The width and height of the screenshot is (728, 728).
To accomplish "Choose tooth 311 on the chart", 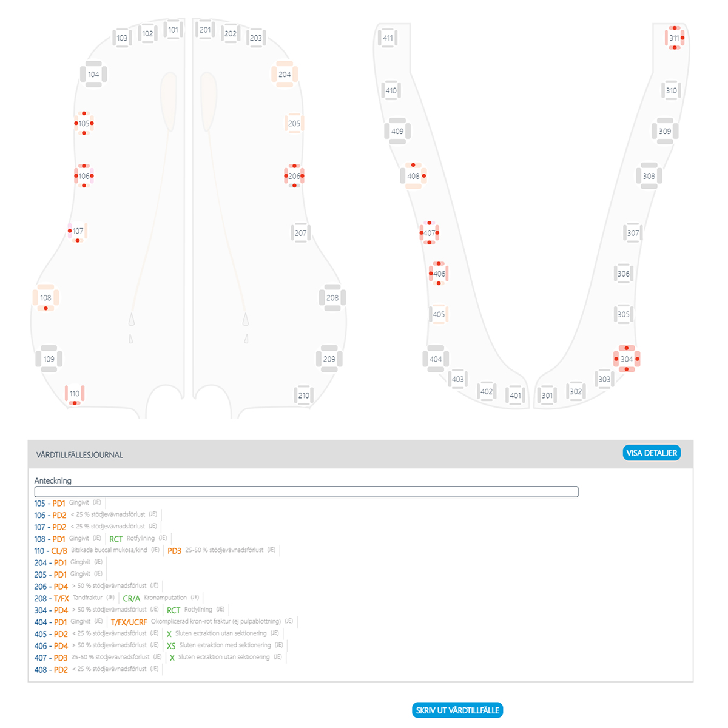I will coord(675,38).
